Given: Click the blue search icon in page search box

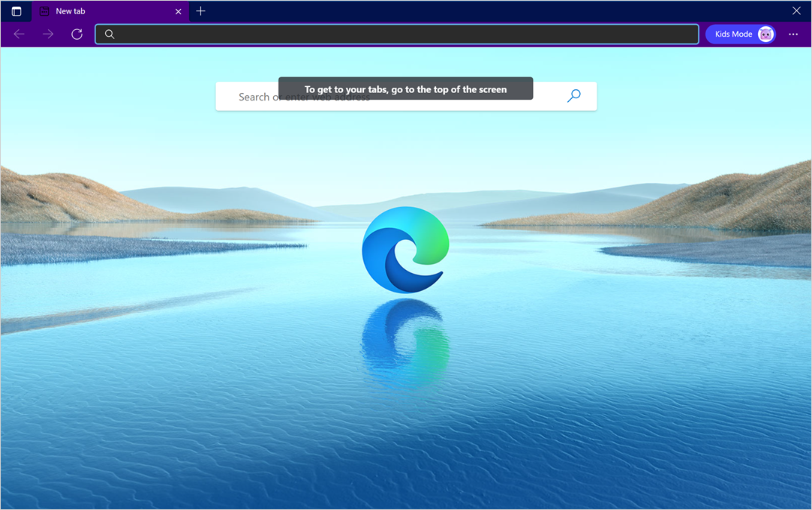Looking at the screenshot, I should coord(574,96).
